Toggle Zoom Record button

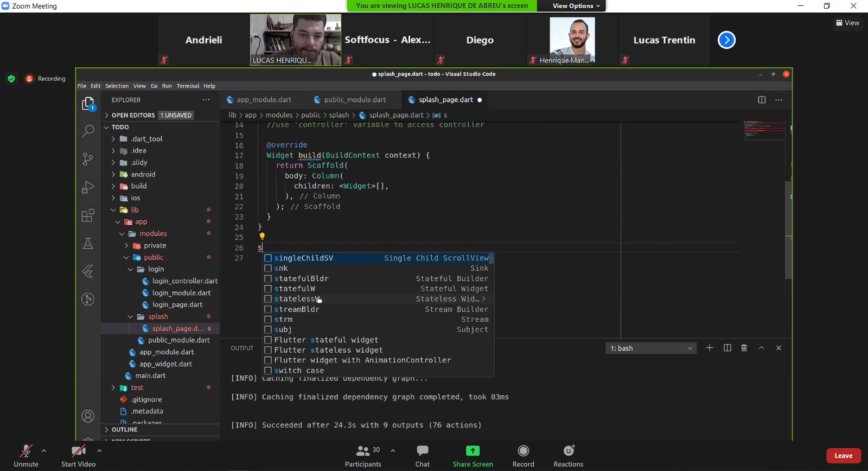[x=523, y=455]
